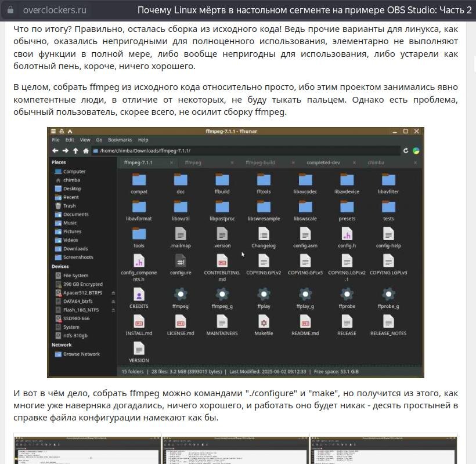Select 'SSD980-666' device
Screen dimensions: 476x464
[76, 318]
